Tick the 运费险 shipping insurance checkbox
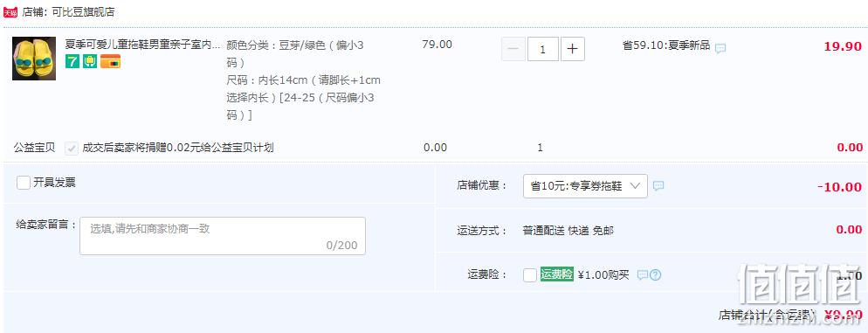 (x=530, y=274)
